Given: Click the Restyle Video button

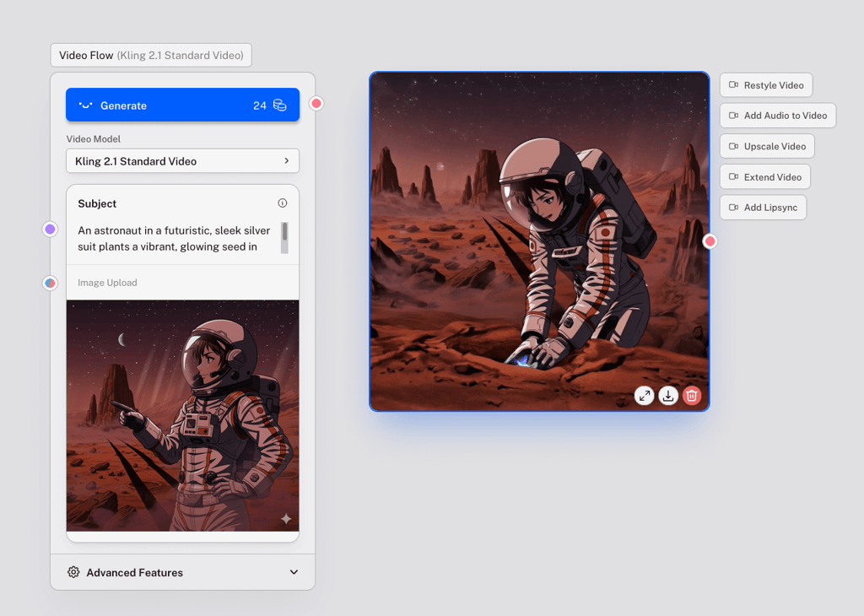Looking at the screenshot, I should [766, 85].
